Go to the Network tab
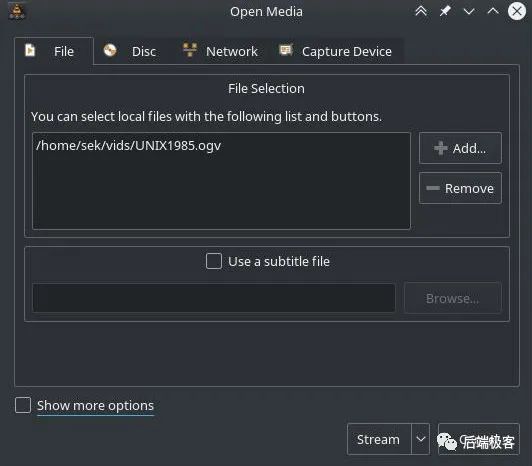The width and height of the screenshot is (532, 466). 221,51
